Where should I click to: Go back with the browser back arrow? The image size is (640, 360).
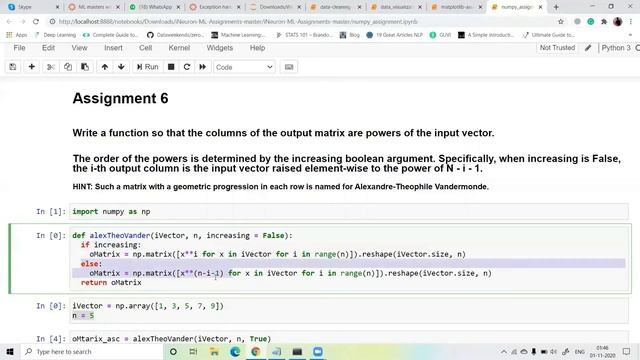click(x=9, y=22)
